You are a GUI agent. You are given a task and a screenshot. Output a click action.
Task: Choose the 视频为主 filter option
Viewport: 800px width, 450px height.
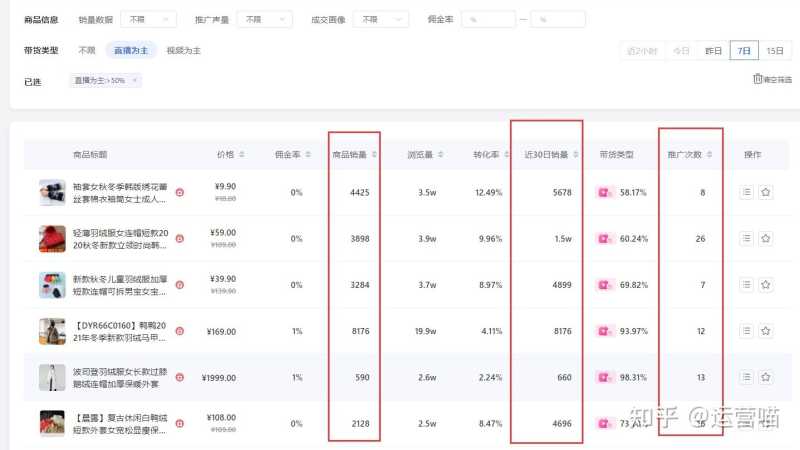(183, 50)
